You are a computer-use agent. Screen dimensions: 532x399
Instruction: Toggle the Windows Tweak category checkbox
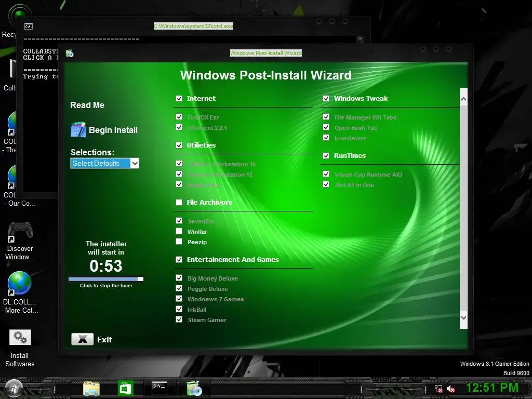pyautogui.click(x=326, y=98)
